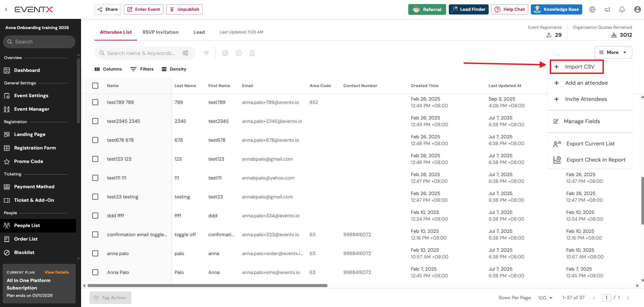
Task: Click the attendee search name field
Action: tap(141, 53)
